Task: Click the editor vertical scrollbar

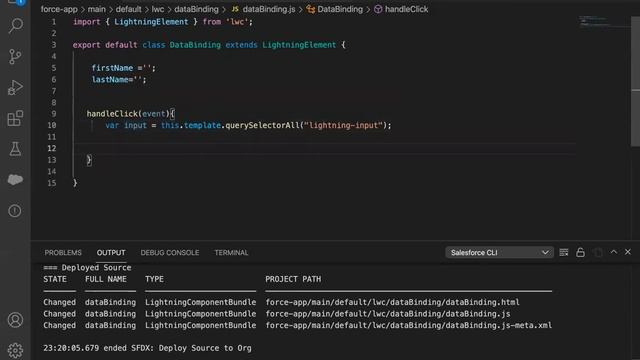Action: coord(636,82)
